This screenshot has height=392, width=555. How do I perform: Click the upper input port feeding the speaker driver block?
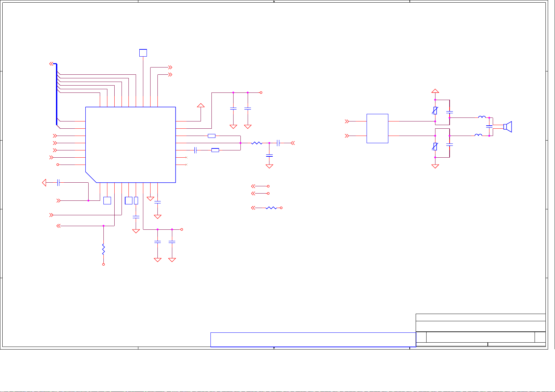pos(347,121)
